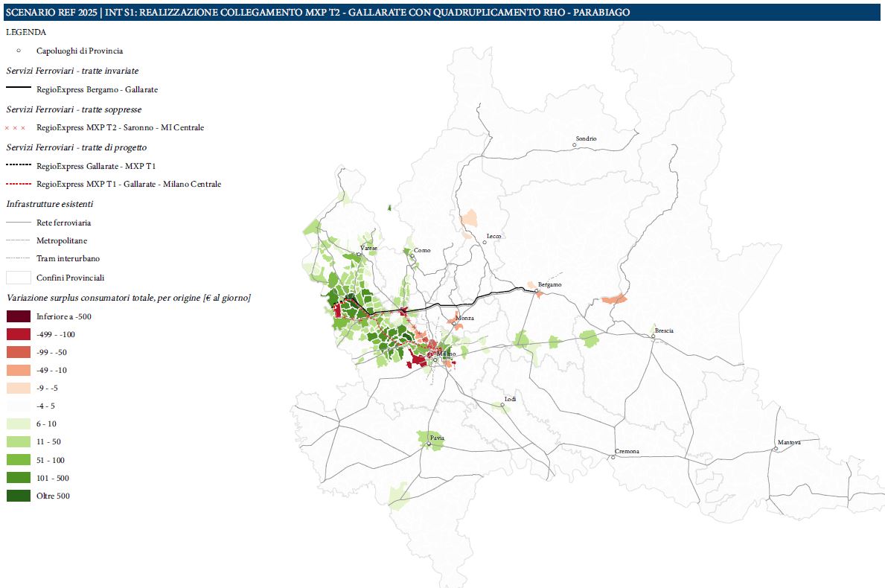Click the red '-499 - -100' legend swatch
The image size is (885, 588).
coord(18,334)
